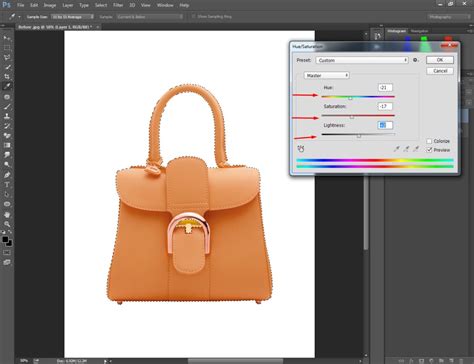Open the Sample layers dropdown
The image size is (474, 364).
click(150, 17)
